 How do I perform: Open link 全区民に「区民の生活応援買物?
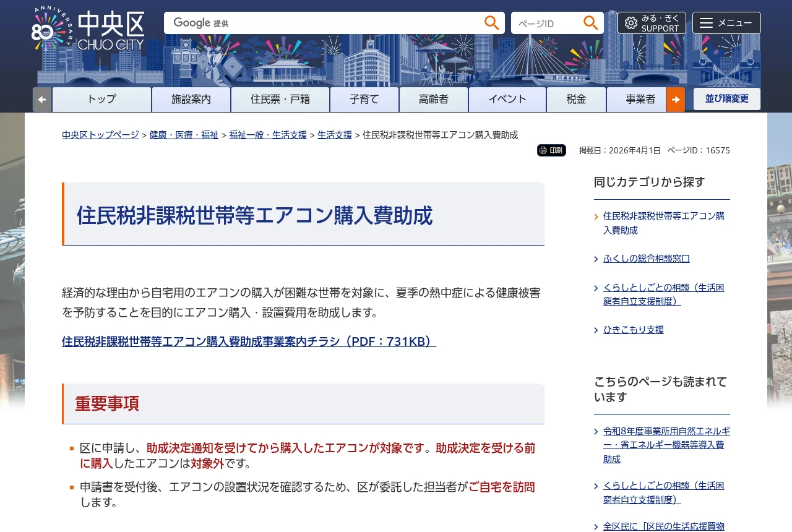(x=664, y=526)
